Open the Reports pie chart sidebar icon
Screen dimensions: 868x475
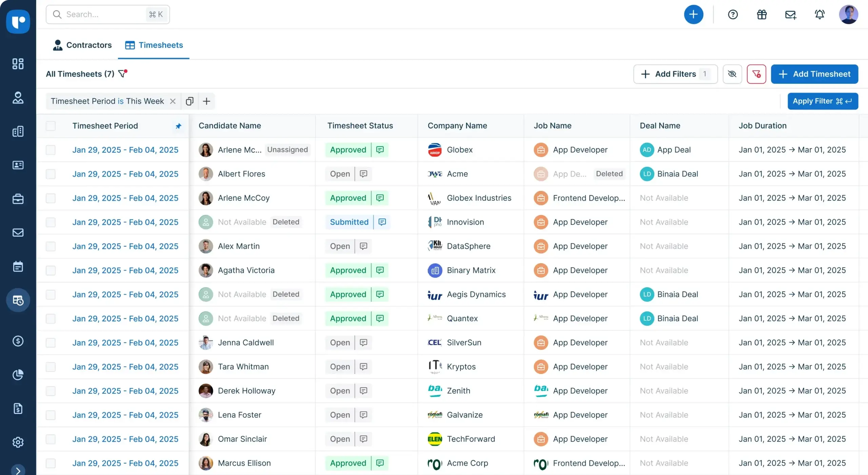tap(18, 375)
